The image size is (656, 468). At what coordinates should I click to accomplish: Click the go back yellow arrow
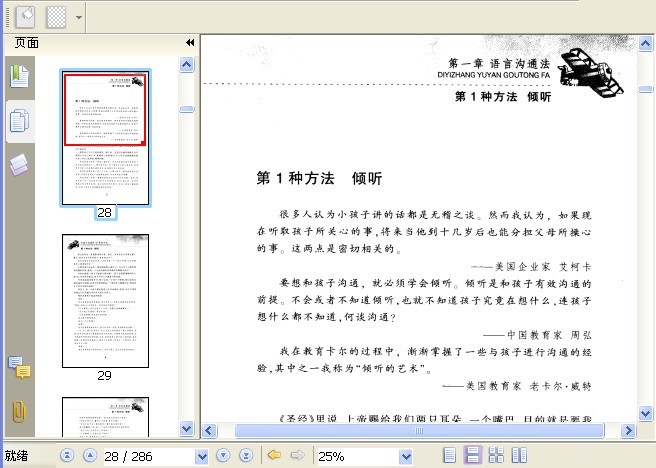point(274,455)
